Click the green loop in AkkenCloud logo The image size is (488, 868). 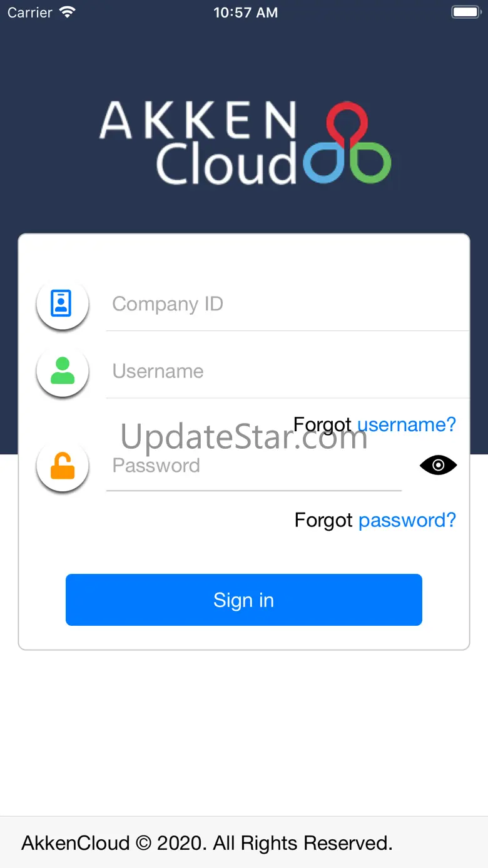coord(370,163)
